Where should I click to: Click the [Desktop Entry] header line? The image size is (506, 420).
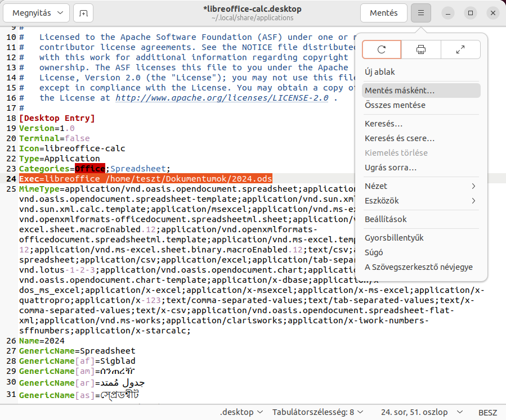coord(57,118)
